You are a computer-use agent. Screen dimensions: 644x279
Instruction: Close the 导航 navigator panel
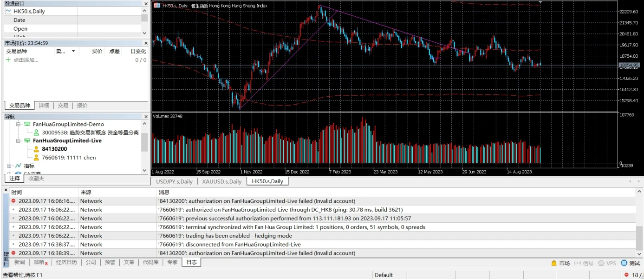point(145,116)
